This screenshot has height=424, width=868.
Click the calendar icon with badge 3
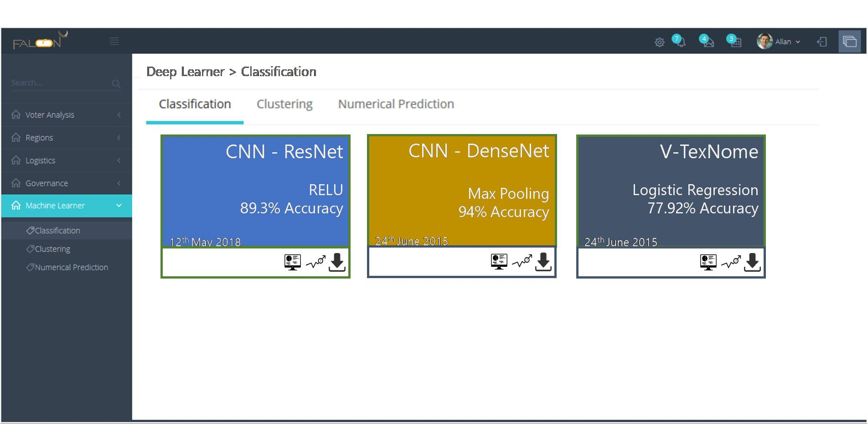click(734, 41)
